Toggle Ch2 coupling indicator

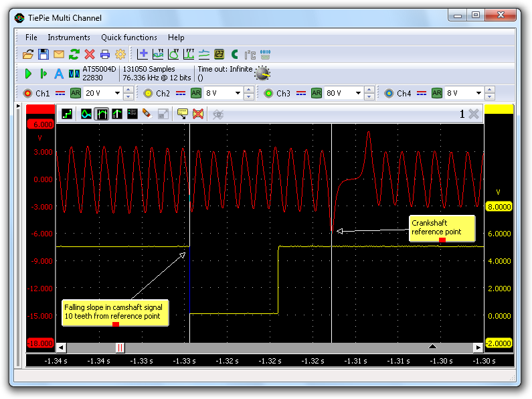point(180,93)
